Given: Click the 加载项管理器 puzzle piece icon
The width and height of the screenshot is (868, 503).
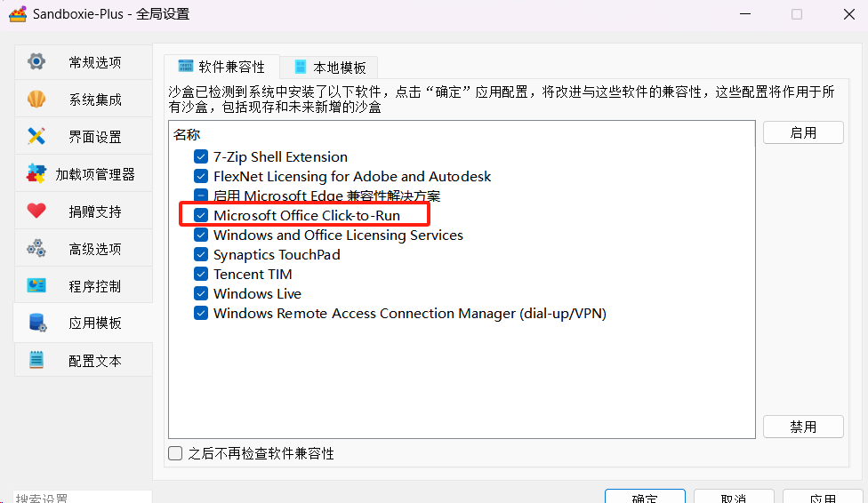Looking at the screenshot, I should point(36,174).
